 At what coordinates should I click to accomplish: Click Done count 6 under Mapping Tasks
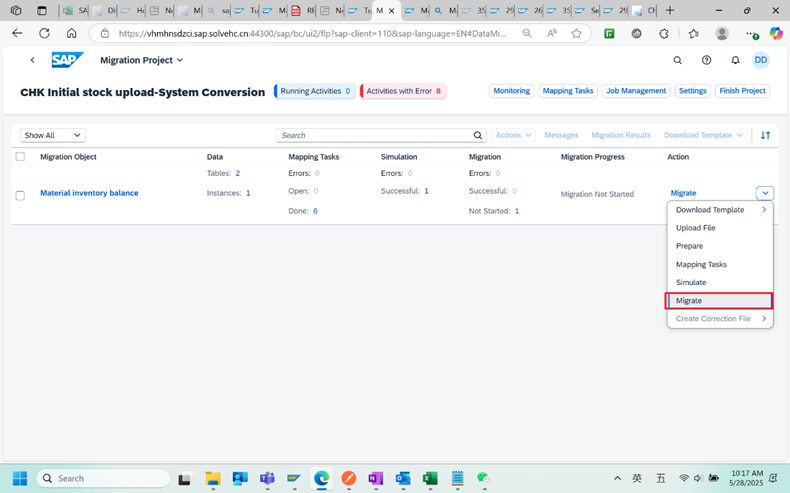point(315,211)
